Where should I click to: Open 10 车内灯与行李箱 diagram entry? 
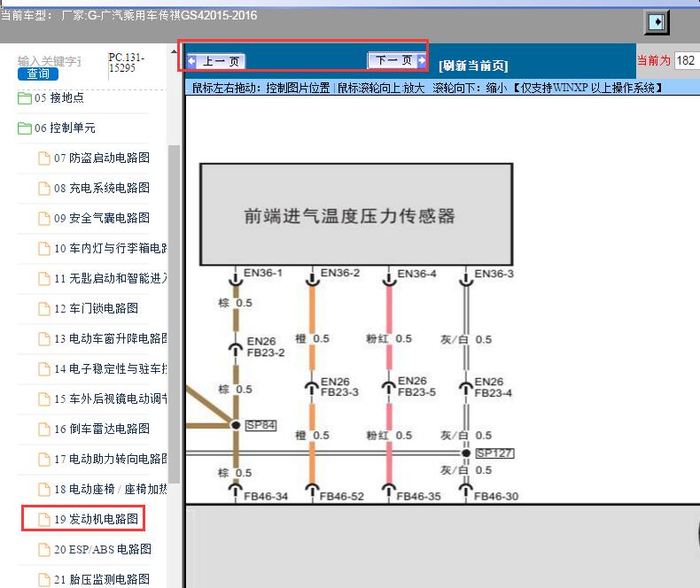coord(111,249)
